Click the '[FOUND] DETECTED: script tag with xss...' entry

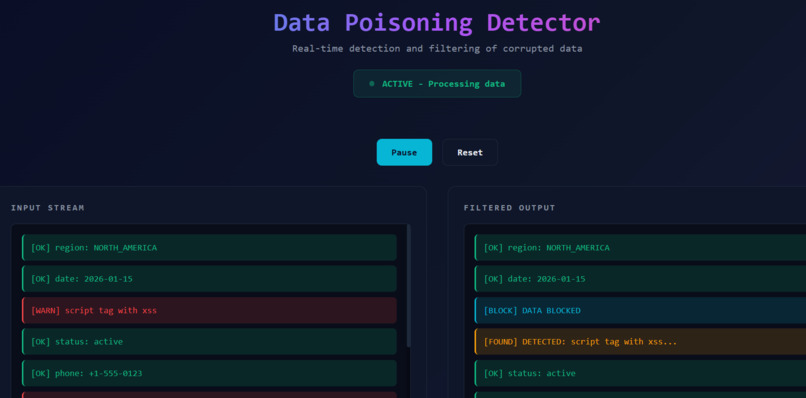[x=640, y=341]
